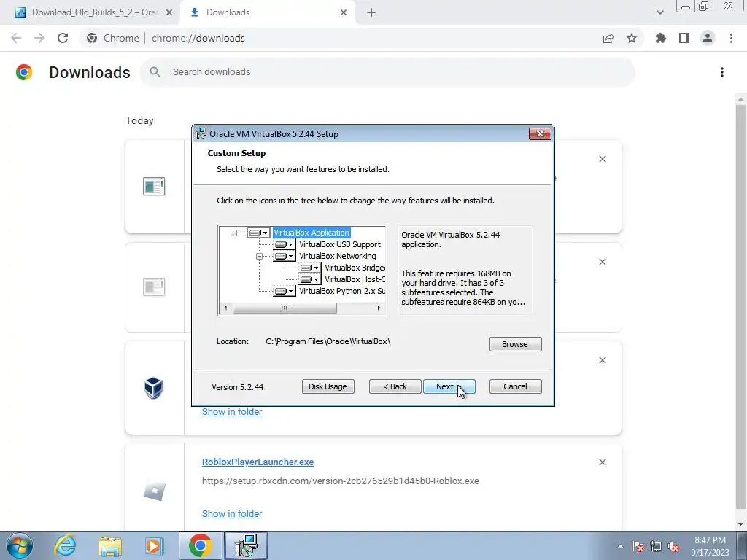Screen dimensions: 747x560
Task: Open VirtualBox Bridged feature dropdown
Action: [310, 268]
